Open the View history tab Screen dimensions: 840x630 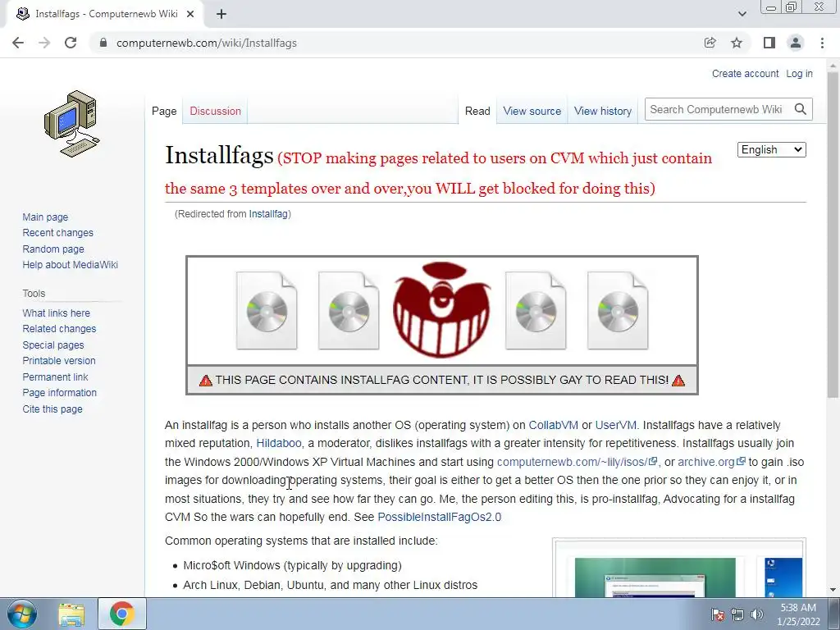coord(603,111)
